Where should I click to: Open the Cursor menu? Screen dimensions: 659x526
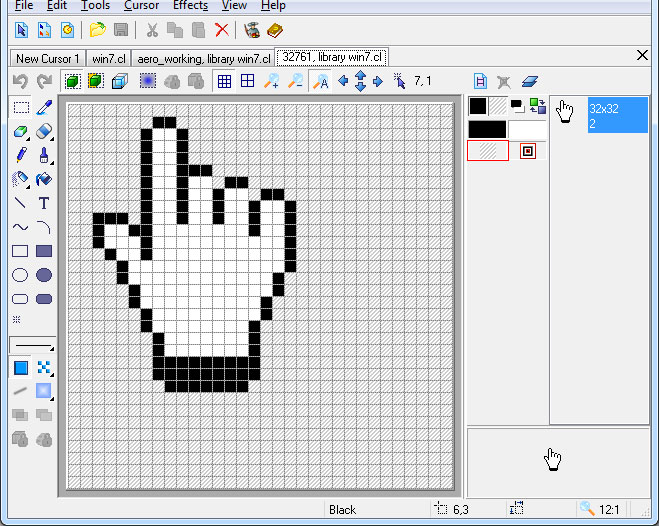[x=141, y=5]
